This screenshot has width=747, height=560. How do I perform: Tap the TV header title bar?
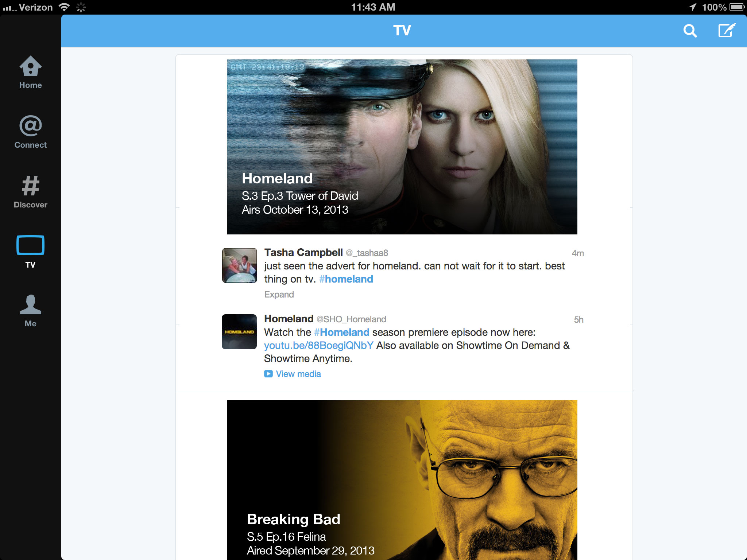tap(402, 31)
